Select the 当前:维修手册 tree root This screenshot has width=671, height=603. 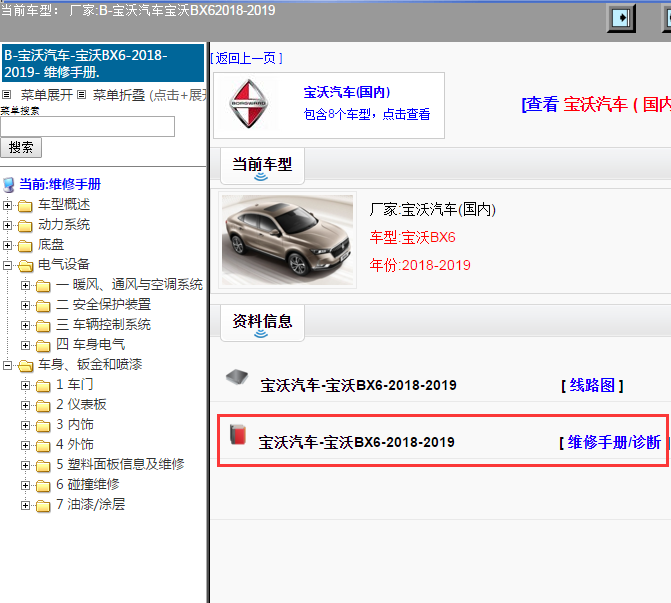60,184
